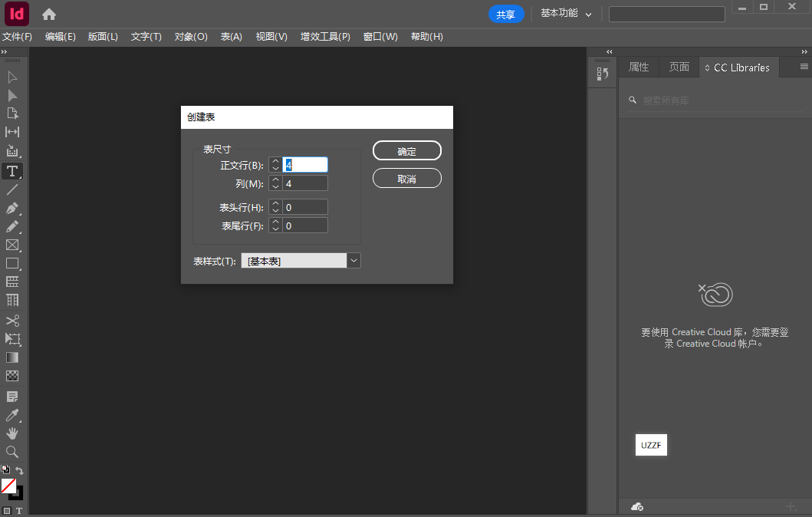Switch to the CC Libraries tab
This screenshot has width=812, height=517.
click(739, 68)
